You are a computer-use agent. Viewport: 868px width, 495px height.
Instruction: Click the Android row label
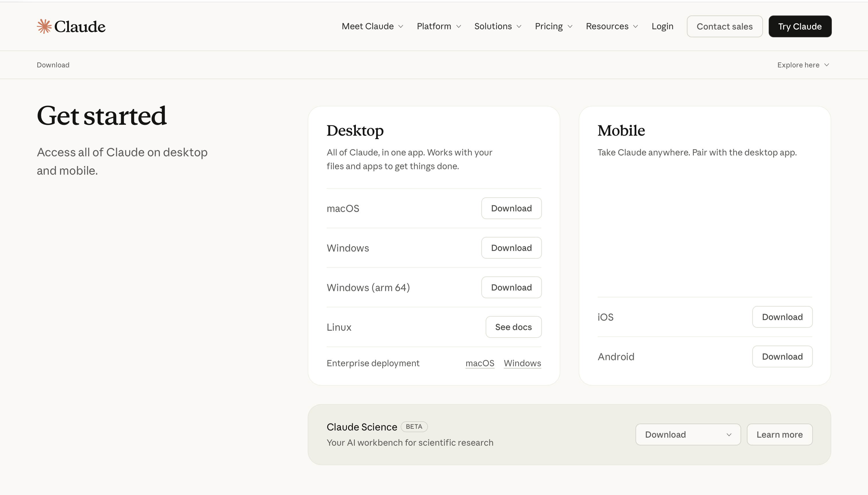tap(616, 357)
